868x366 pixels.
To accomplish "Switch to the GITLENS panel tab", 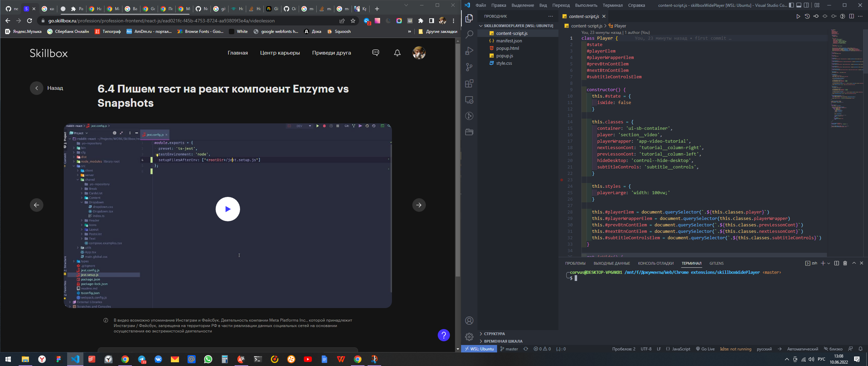I will pyautogui.click(x=716, y=263).
